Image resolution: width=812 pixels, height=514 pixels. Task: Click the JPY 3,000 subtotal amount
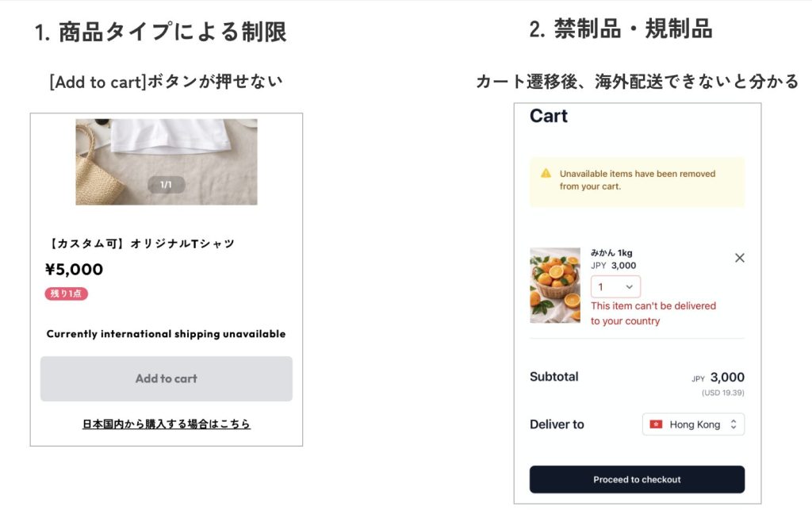tap(718, 378)
